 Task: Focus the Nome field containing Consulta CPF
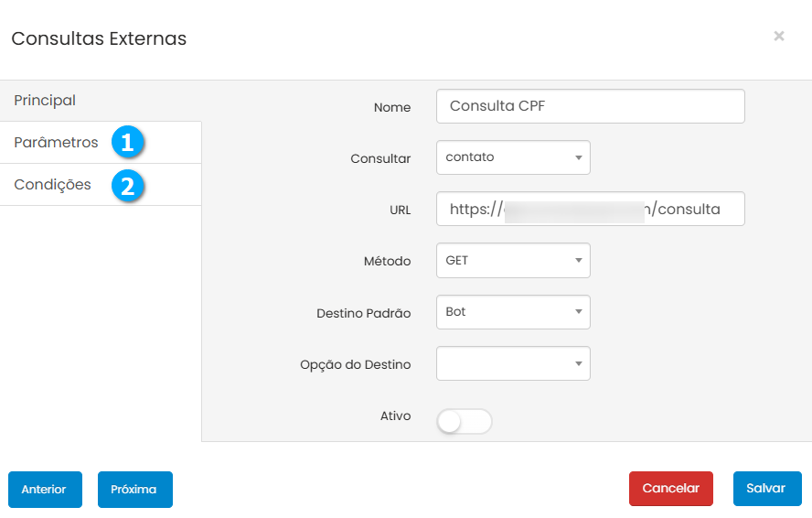tap(590, 106)
